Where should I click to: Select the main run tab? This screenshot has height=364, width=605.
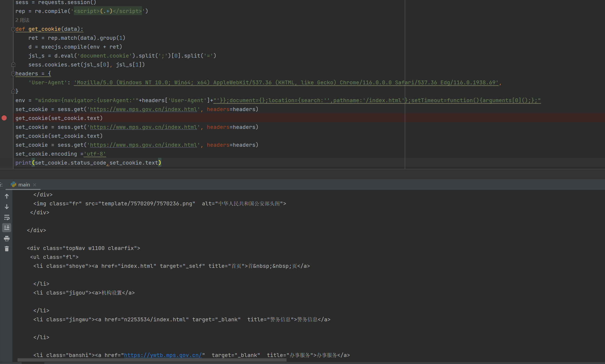pyautogui.click(x=24, y=185)
